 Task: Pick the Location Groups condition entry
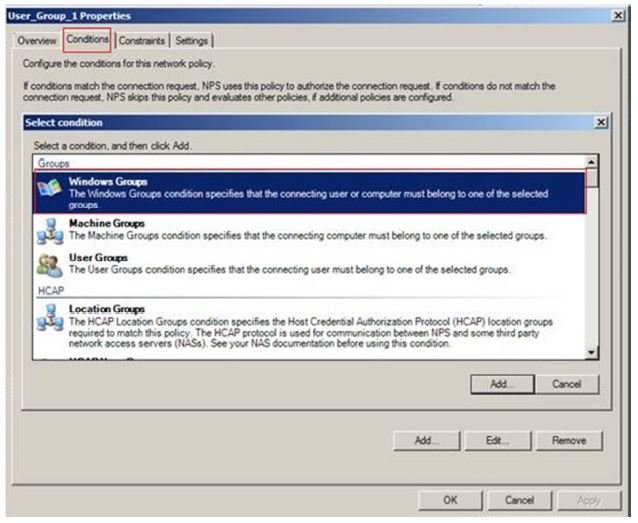(106, 309)
